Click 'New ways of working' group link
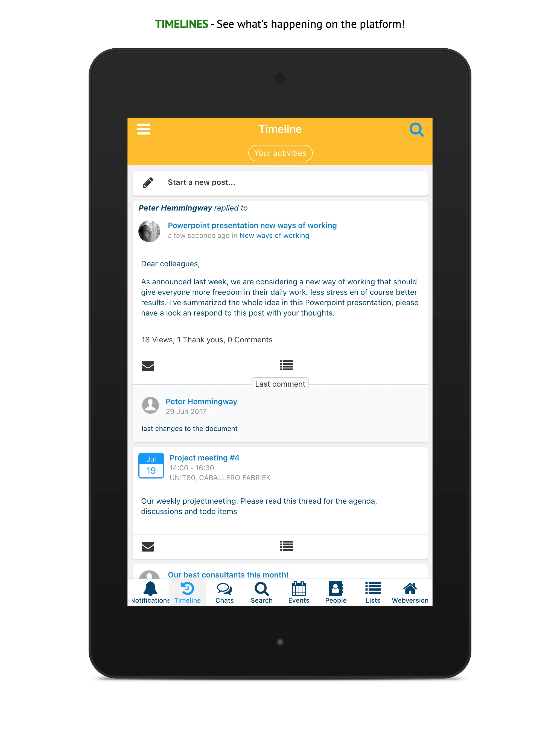Viewport: 560px width, 747px height. (x=274, y=235)
